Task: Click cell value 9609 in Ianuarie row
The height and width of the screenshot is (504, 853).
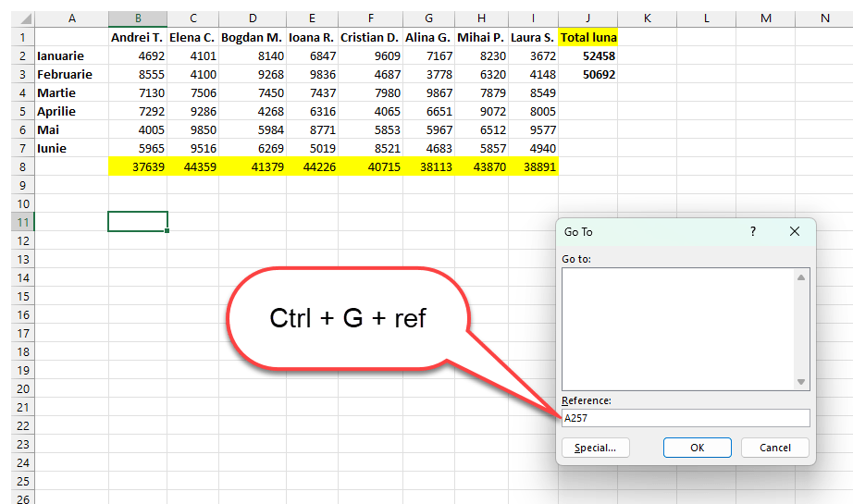Action: (370, 56)
